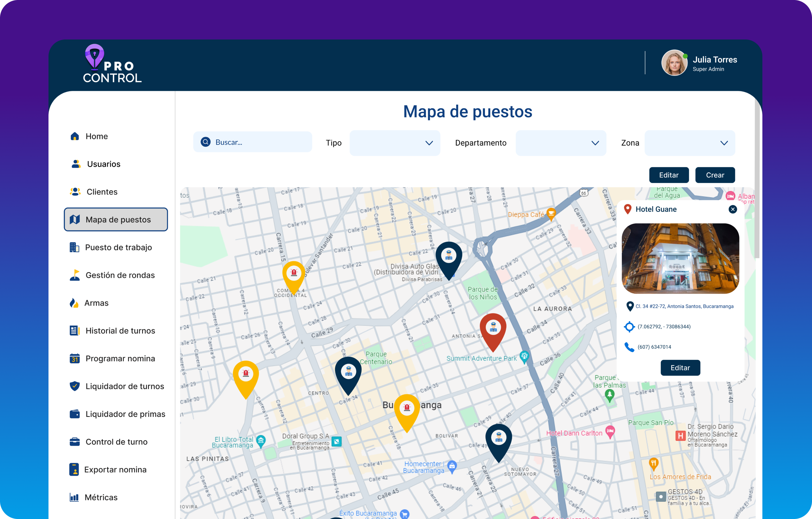812x519 pixels.
Task: Click the Armas flame icon
Action: click(x=74, y=303)
